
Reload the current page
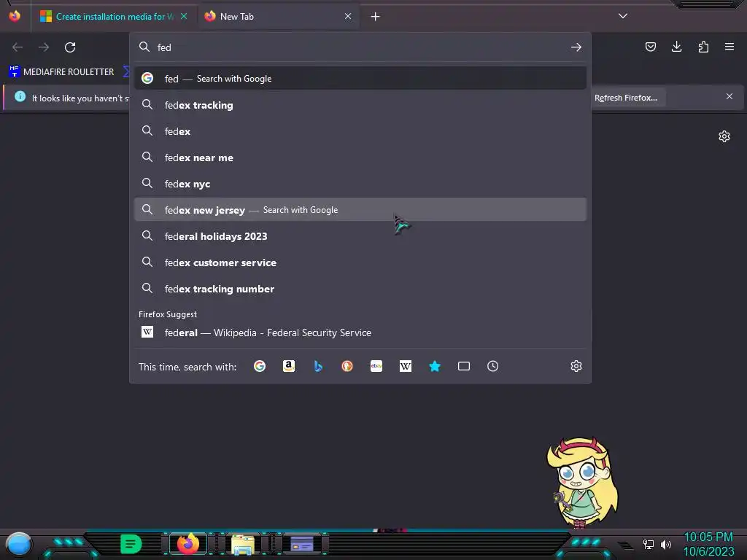tap(70, 47)
